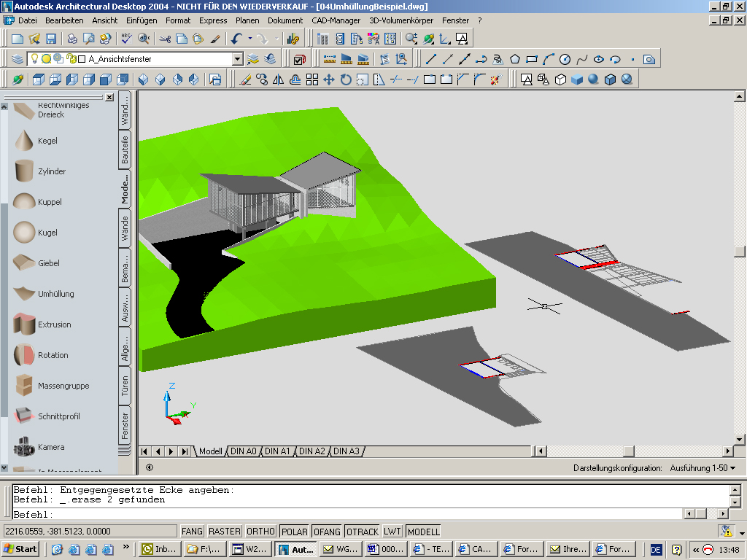Toggle POLAR tracking
Screen dimensions: 747x560
tap(295, 531)
